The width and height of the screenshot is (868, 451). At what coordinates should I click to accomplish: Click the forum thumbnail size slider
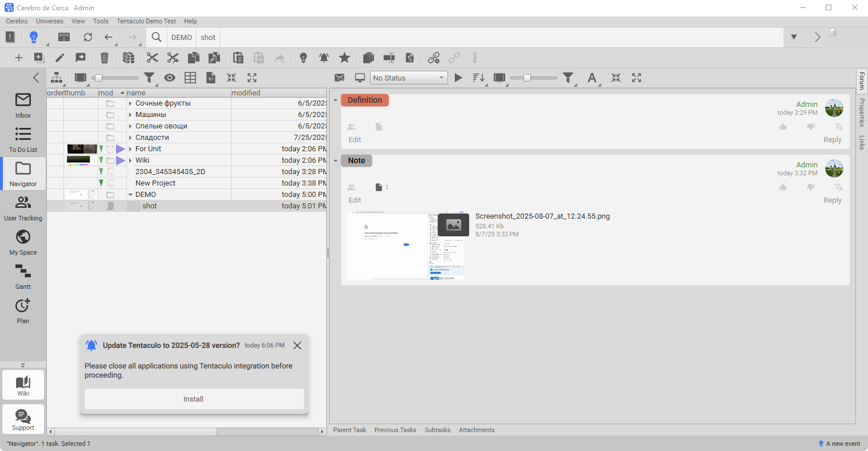point(527,78)
